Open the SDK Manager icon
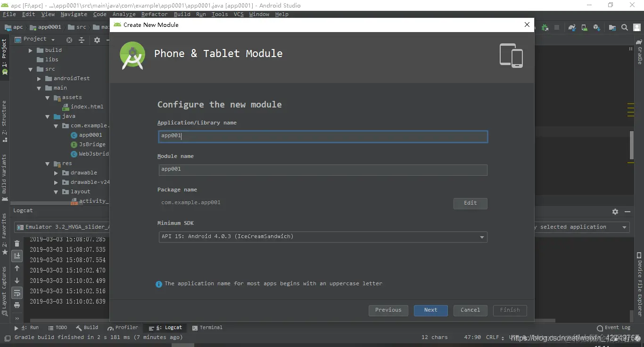The width and height of the screenshot is (644, 347). (x=597, y=28)
